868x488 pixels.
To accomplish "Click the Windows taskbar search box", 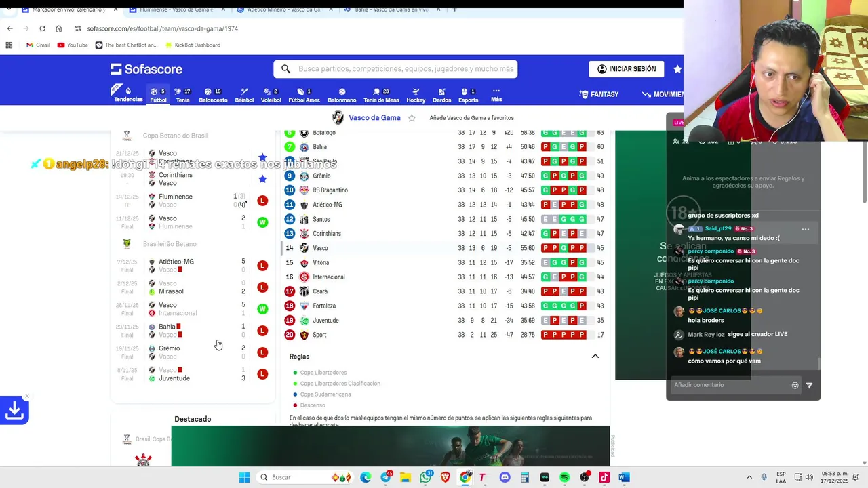I will [306, 477].
